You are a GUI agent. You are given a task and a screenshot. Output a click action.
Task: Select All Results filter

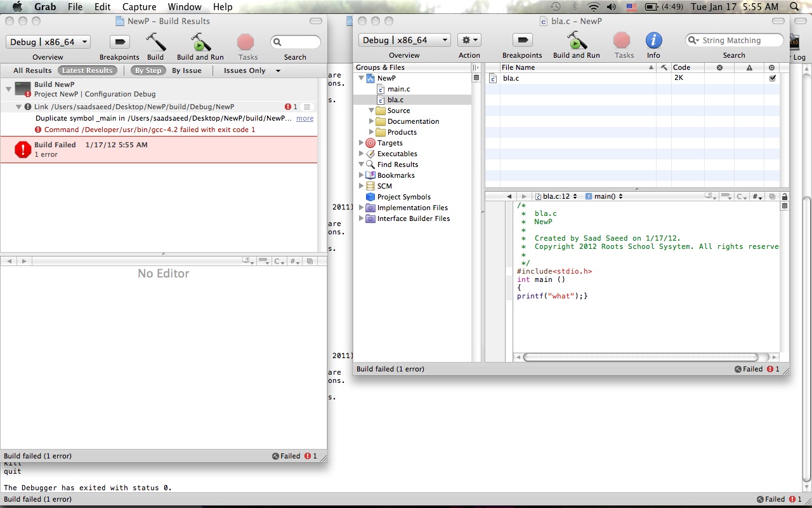(x=32, y=70)
